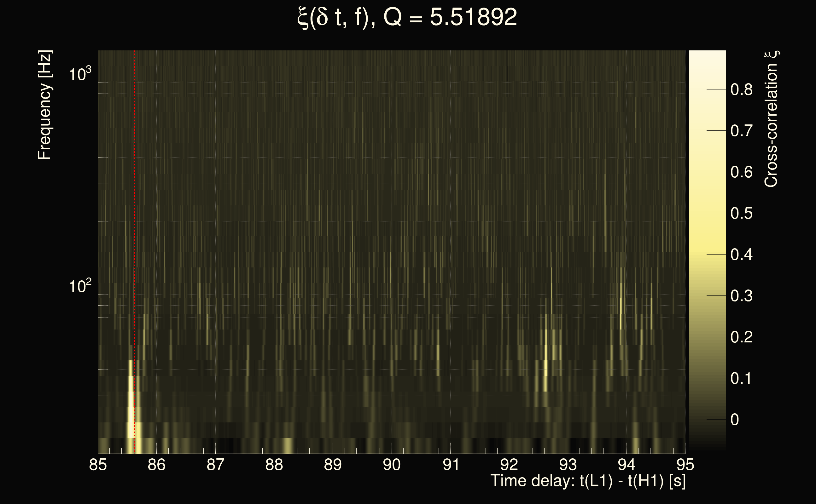The image size is (816, 504).
Task: Click the x-axis tick label 93
Action: click(568, 465)
